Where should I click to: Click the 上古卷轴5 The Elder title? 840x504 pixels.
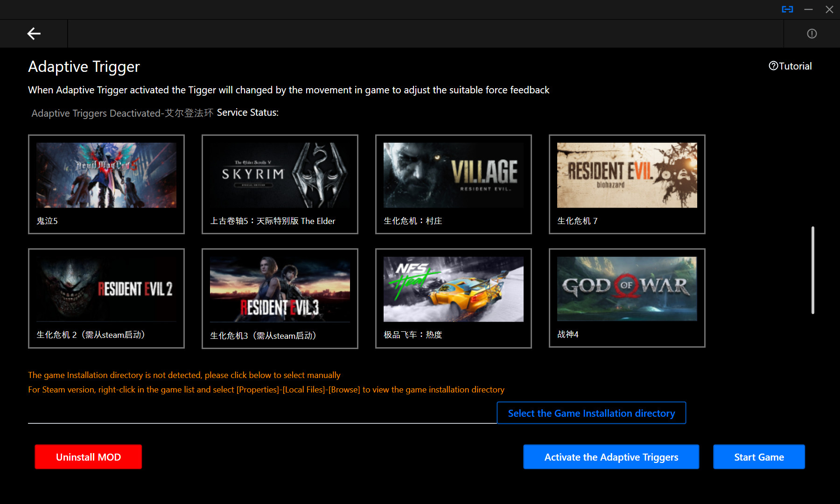(273, 221)
